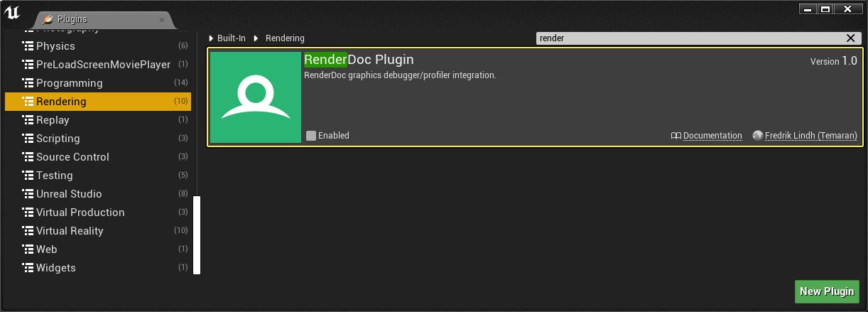
Task: Select the Scripting category
Action: pyautogui.click(x=98, y=139)
